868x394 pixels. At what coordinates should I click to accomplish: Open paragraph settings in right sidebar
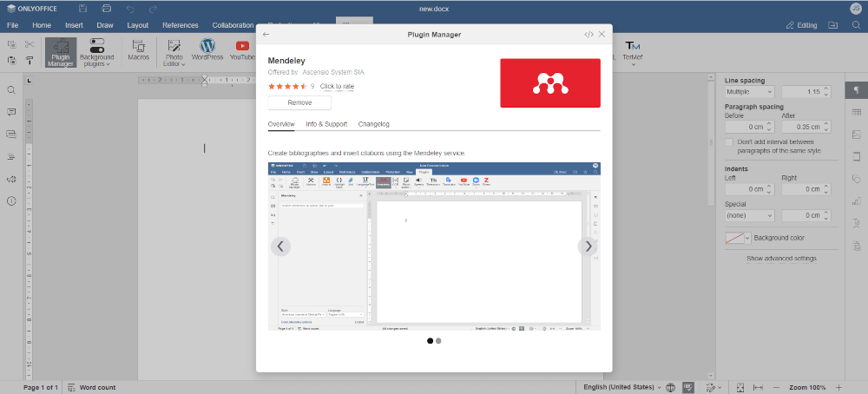coord(857,90)
